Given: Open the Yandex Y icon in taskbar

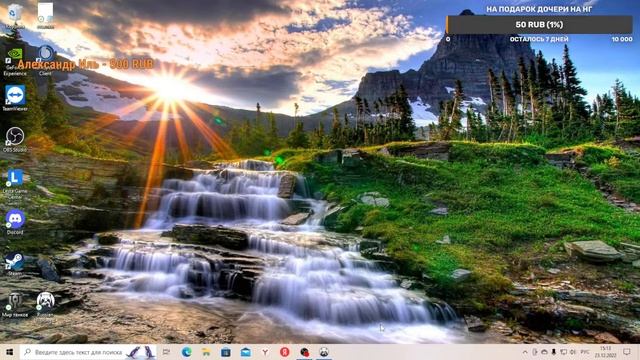Looking at the screenshot, I should click(x=265, y=352).
